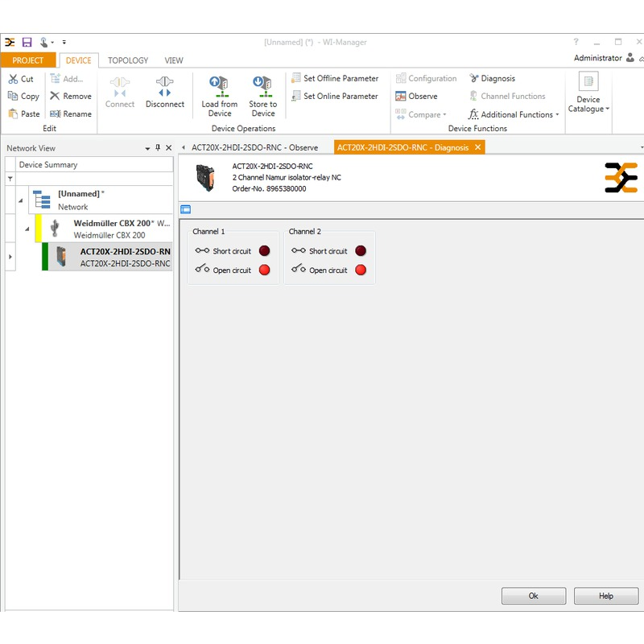Click the Save icon in quick access toolbar
644x644 pixels.
[27, 42]
